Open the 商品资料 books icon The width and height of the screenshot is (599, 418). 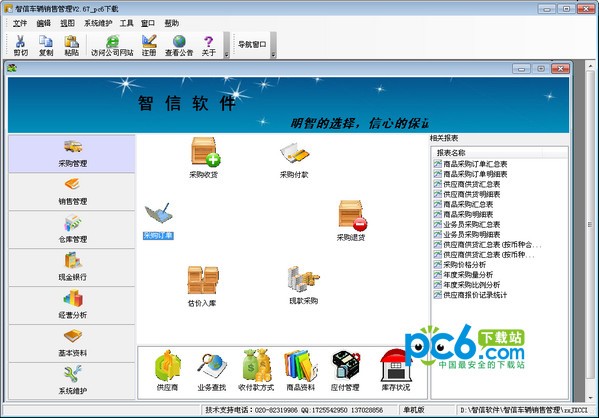pyautogui.click(x=301, y=371)
